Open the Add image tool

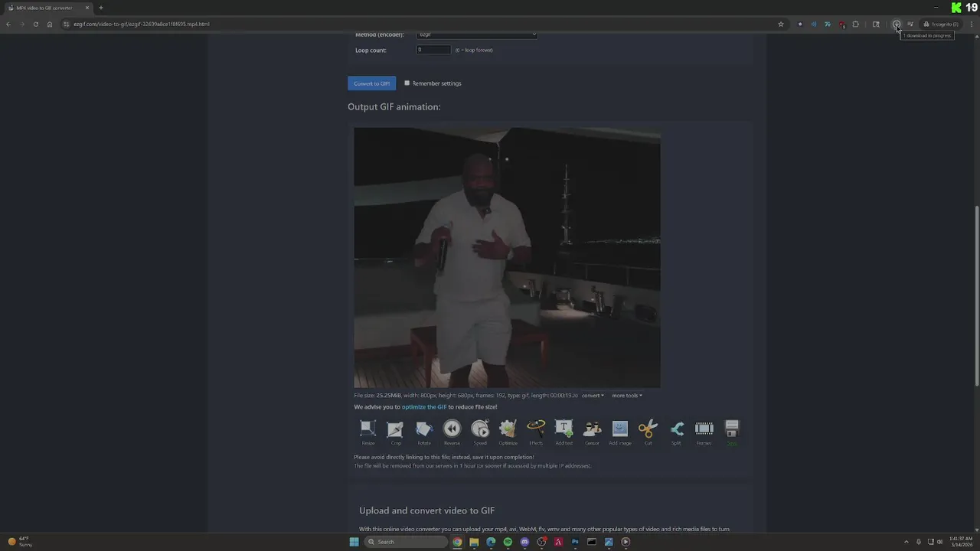click(620, 432)
